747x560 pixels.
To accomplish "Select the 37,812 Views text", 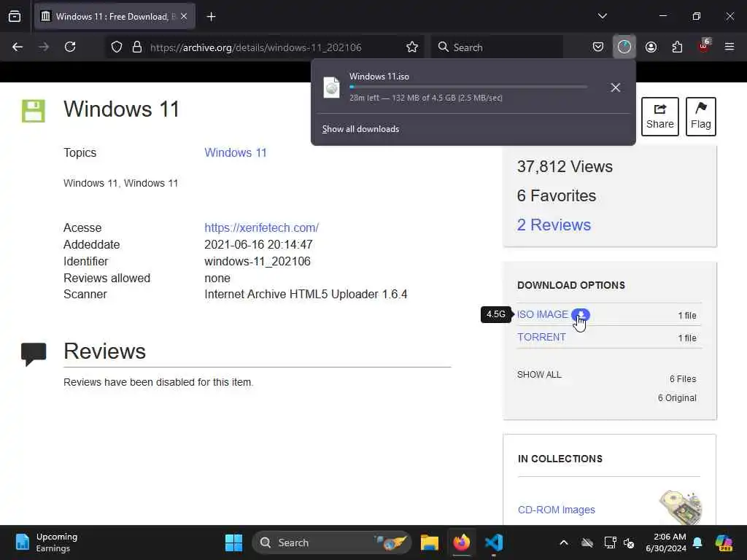I will click(565, 167).
